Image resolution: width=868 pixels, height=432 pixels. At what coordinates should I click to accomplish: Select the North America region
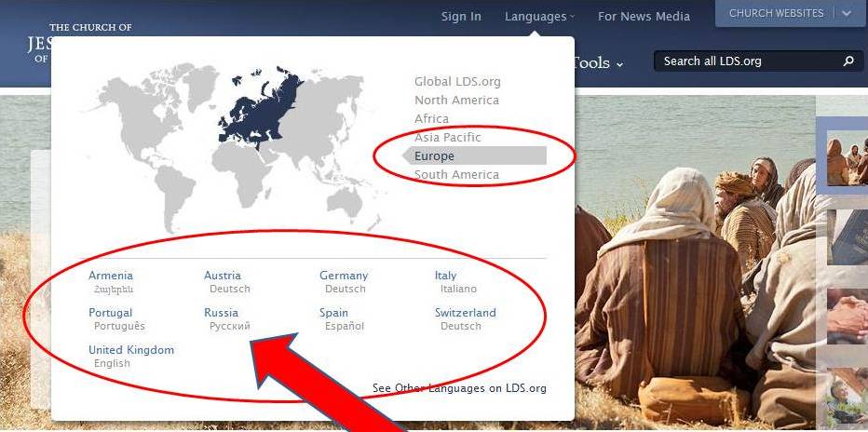click(456, 101)
